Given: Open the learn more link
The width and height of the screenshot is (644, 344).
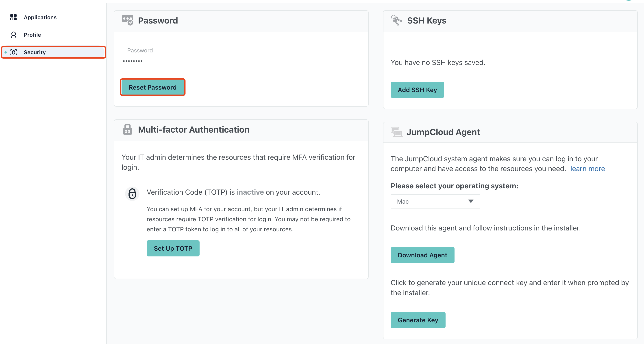Looking at the screenshot, I should click(x=587, y=169).
